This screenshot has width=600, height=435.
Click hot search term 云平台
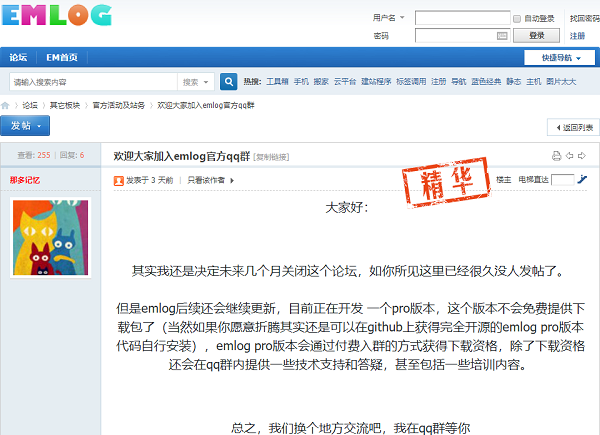[x=345, y=81]
